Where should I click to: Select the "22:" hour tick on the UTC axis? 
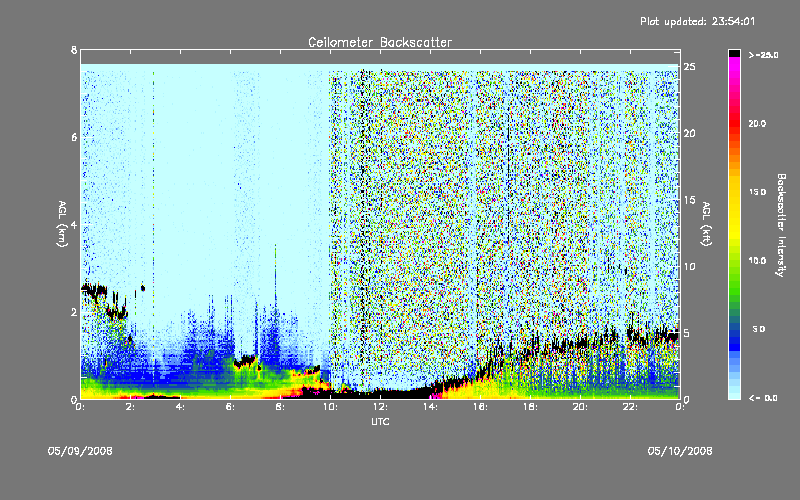(x=631, y=407)
